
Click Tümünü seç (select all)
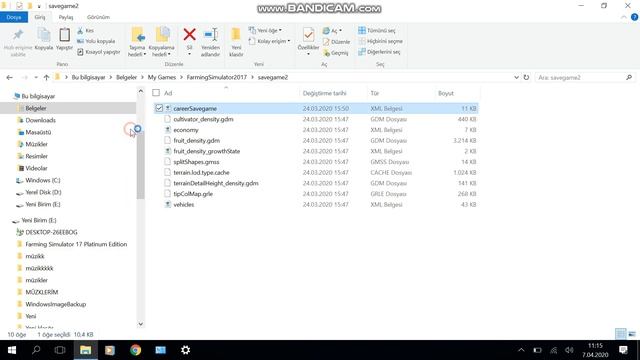pyautogui.click(x=377, y=31)
